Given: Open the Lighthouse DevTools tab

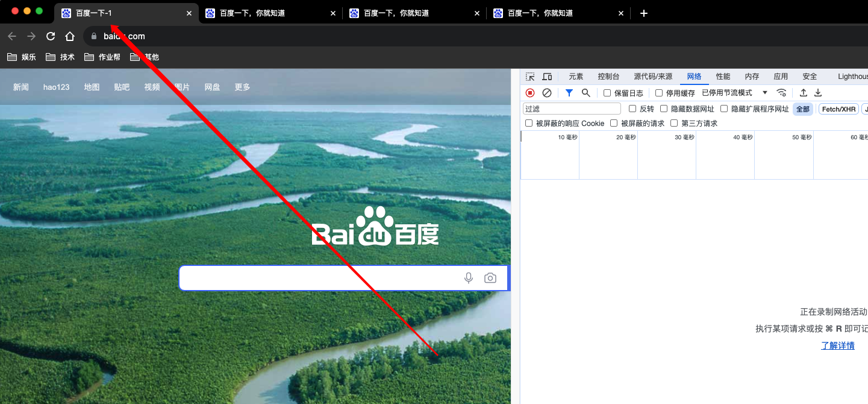Looking at the screenshot, I should pos(852,77).
